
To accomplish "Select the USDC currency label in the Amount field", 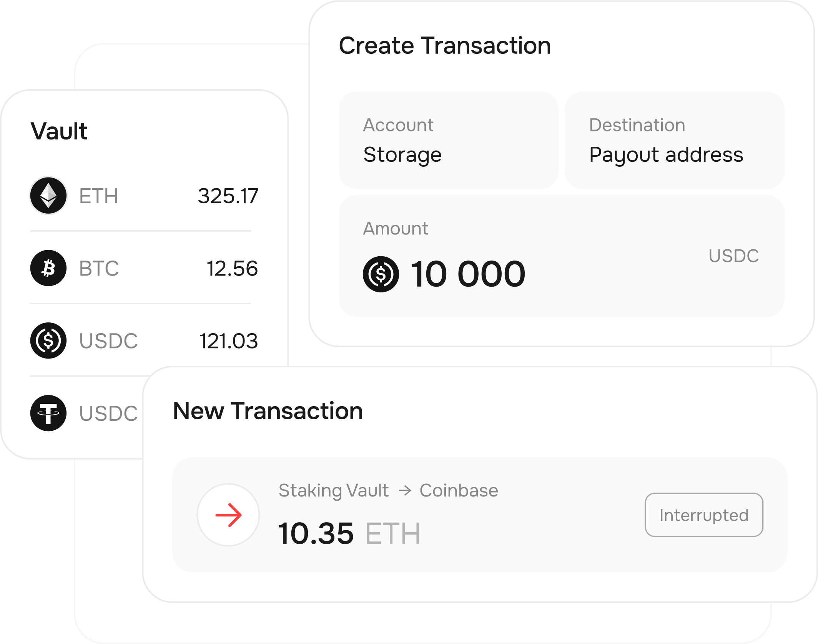I will [x=734, y=256].
